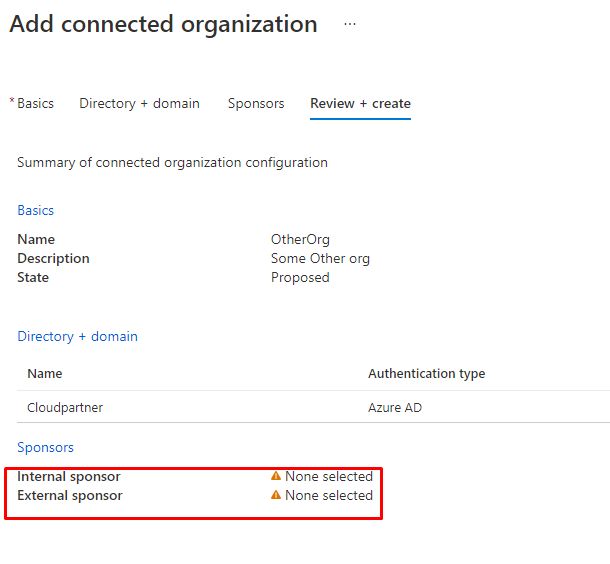Click the External sponsor label
This screenshot has height=564, width=610.
pyautogui.click(x=69, y=495)
